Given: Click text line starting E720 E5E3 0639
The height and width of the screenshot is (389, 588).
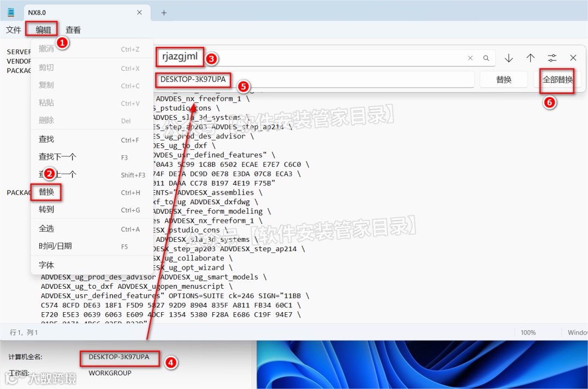Looking at the screenshot, I should (x=171, y=315).
